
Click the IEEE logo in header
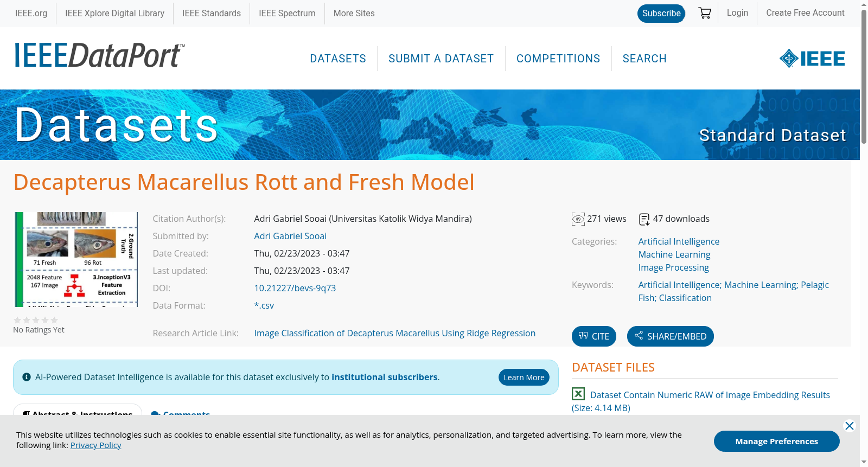pos(812,59)
